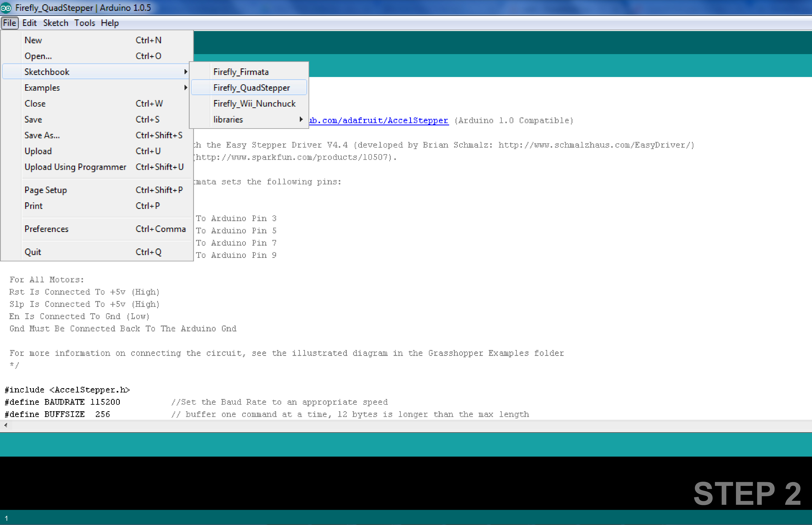
Task: Click the schmalzhaus.com/EasyDriver URL text
Action: click(x=594, y=145)
